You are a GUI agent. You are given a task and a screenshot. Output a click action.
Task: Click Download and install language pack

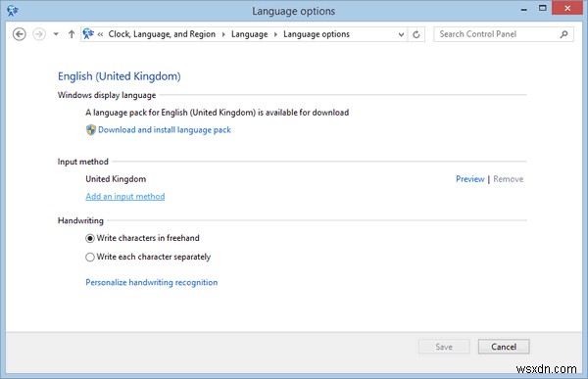(165, 129)
